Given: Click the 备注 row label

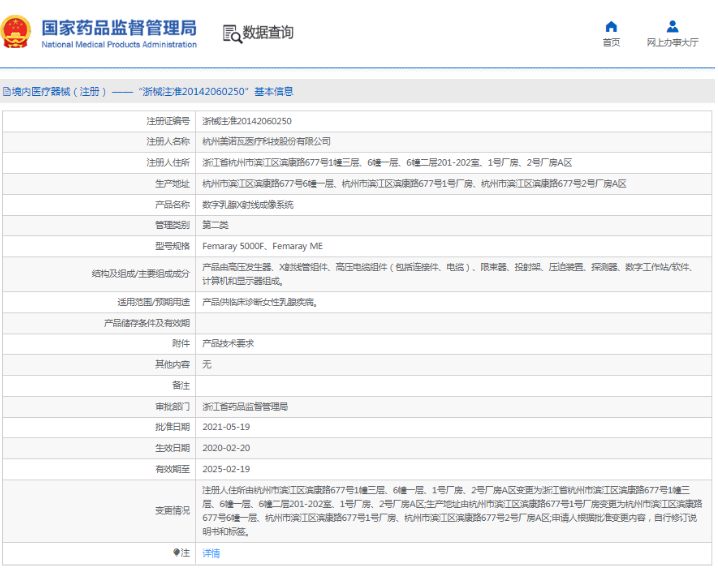Looking at the screenshot, I should [x=181, y=385].
